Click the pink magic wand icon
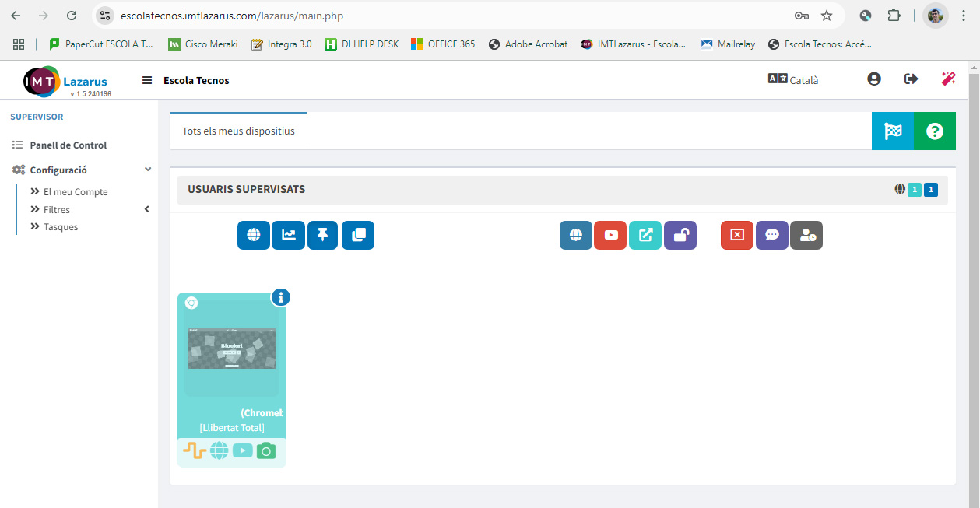The height and width of the screenshot is (508, 980). [948, 79]
